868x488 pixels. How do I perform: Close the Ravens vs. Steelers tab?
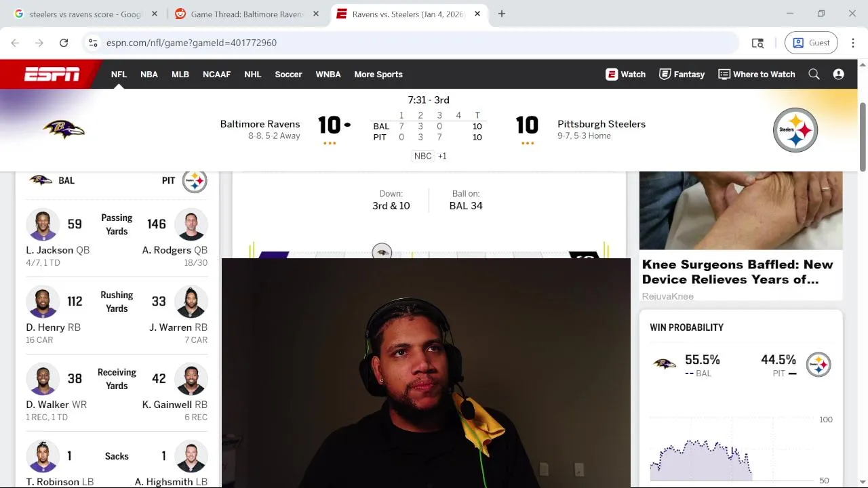coord(477,14)
